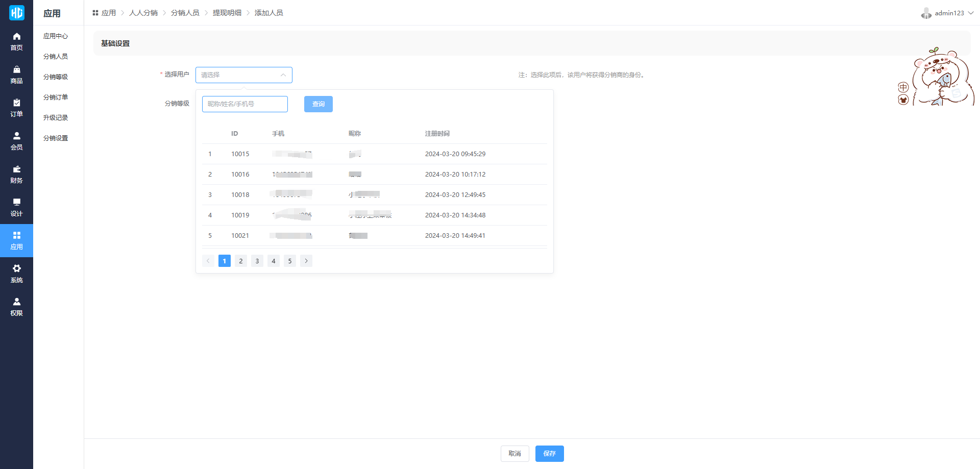This screenshot has width=980, height=469.
Task: Click the 商品 shopping bag icon
Action: coord(16,70)
